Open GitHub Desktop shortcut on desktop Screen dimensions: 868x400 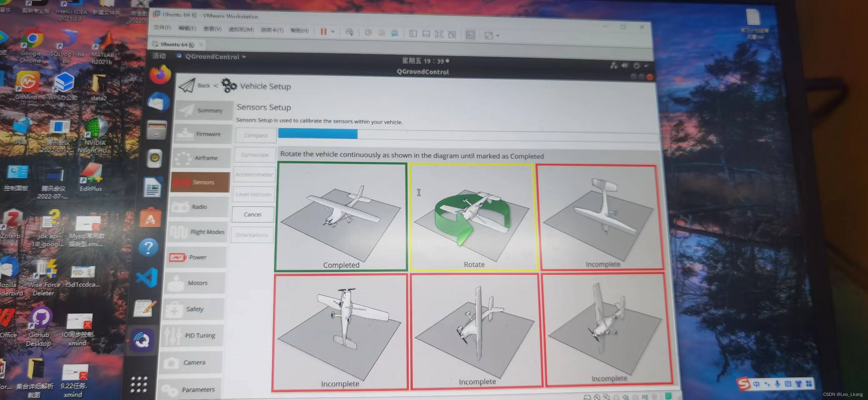point(39,327)
